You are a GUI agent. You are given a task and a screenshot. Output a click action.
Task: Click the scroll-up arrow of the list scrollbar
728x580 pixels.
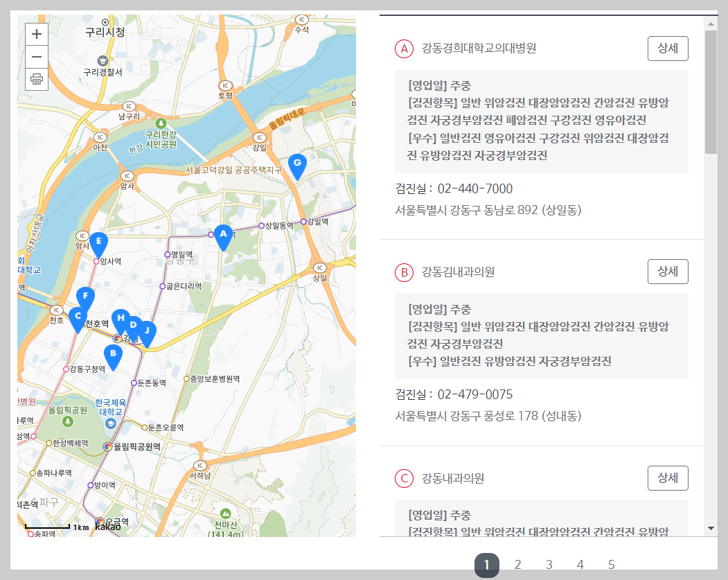pyautogui.click(x=711, y=25)
